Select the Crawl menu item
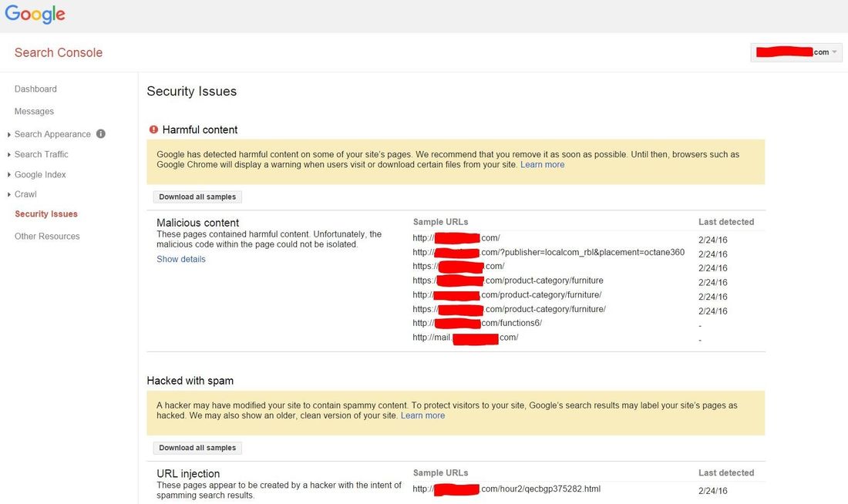This screenshot has height=504, width=848. tap(25, 194)
